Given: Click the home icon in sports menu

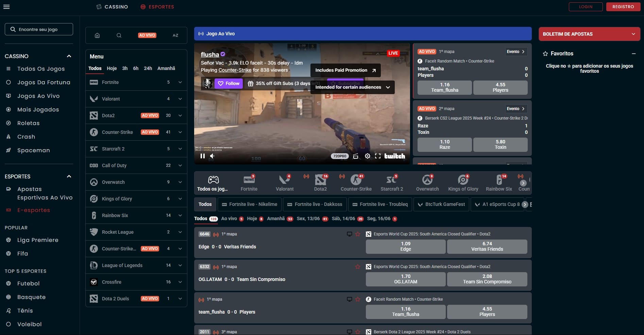Looking at the screenshot, I should click(x=97, y=35).
